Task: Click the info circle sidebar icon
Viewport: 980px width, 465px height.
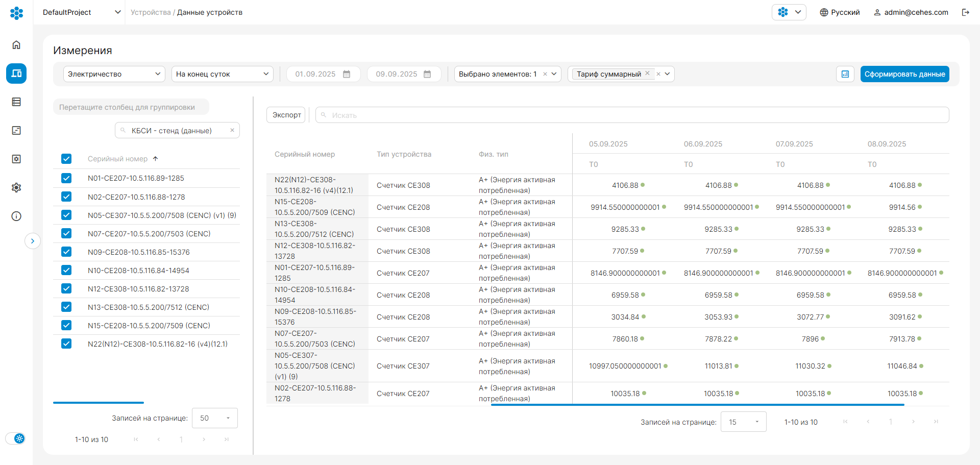Action: coord(16,216)
